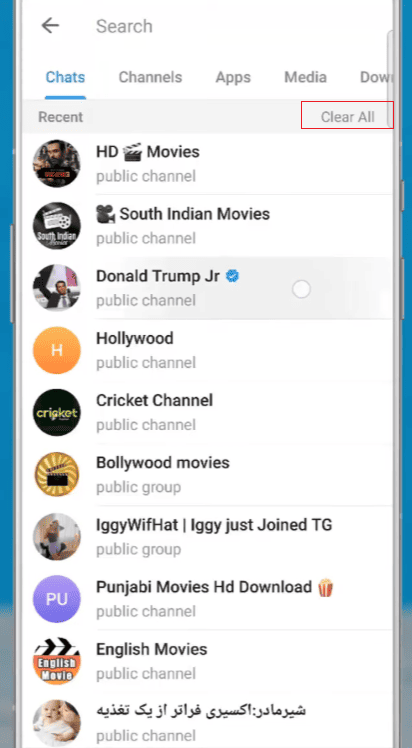Open "English Movies" channel name

pyautogui.click(x=152, y=649)
